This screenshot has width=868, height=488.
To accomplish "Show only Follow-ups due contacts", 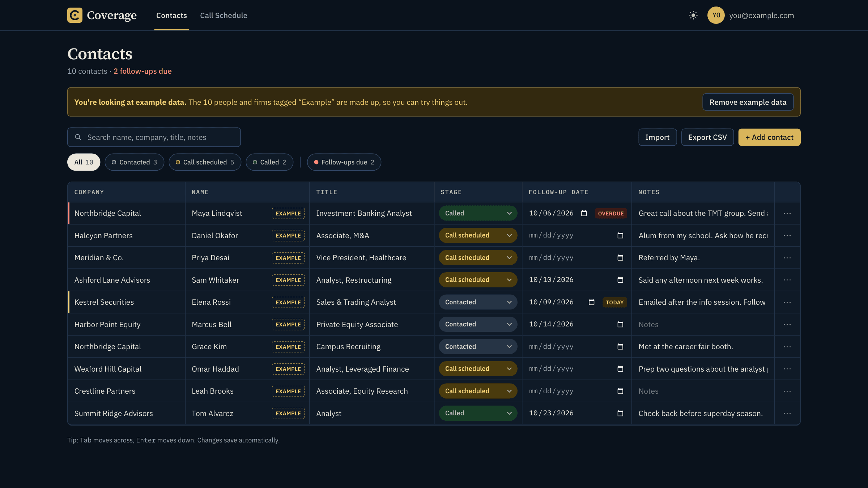I will (x=344, y=162).
